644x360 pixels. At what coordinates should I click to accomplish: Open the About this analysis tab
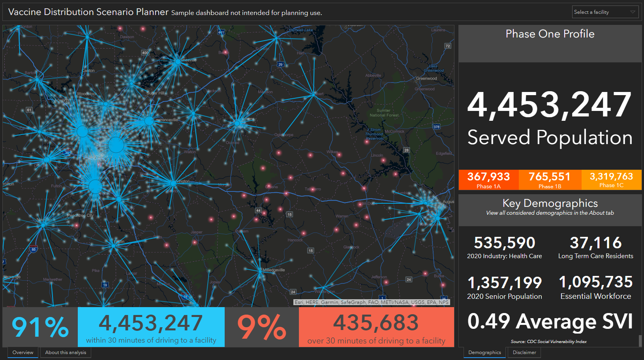66,352
